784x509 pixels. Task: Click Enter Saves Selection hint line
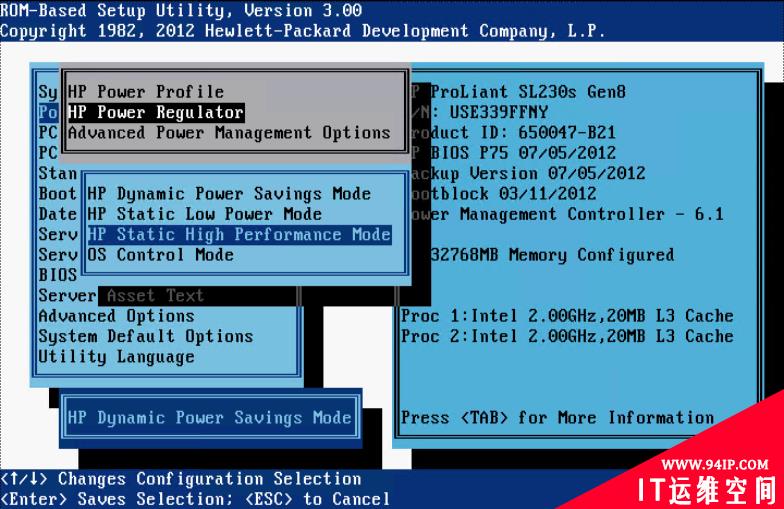[195, 499]
